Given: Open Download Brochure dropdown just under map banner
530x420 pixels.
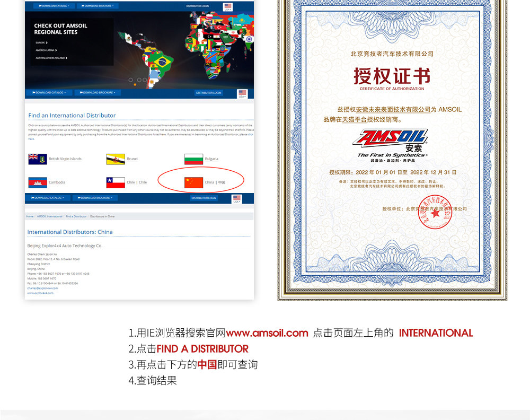Looking at the screenshot, I should pos(98,92).
